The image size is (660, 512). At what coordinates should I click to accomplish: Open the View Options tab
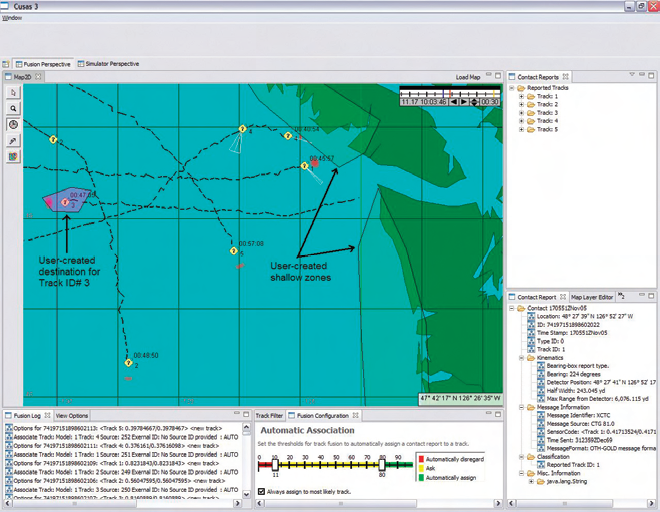click(71, 415)
